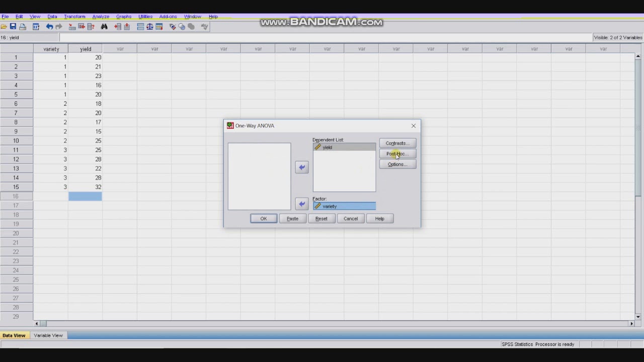Screen dimensions: 644x362
Task: Click the arrow button beside Dependent List
Action: click(302, 167)
